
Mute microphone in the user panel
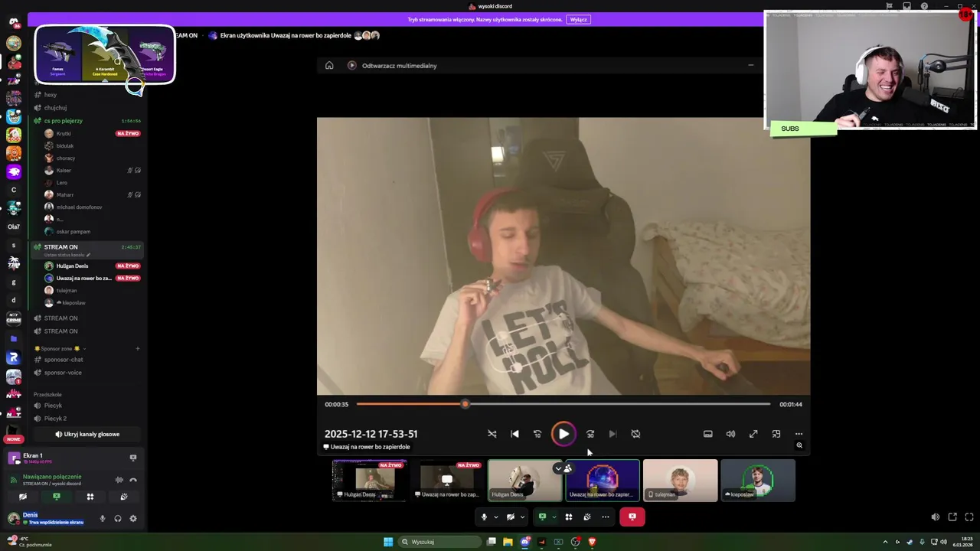point(103,518)
